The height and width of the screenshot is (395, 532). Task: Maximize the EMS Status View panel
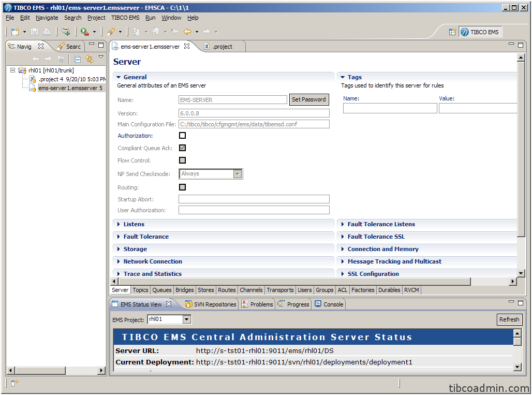(x=521, y=302)
